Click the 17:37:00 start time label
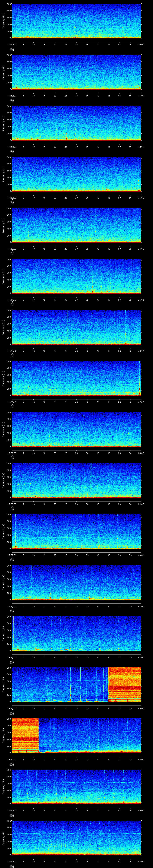 (x=12, y=453)
